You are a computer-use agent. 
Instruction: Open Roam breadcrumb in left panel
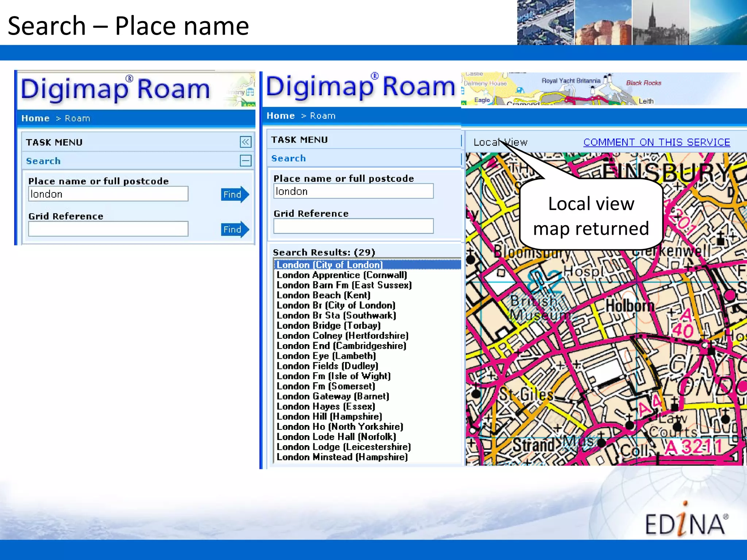77,118
